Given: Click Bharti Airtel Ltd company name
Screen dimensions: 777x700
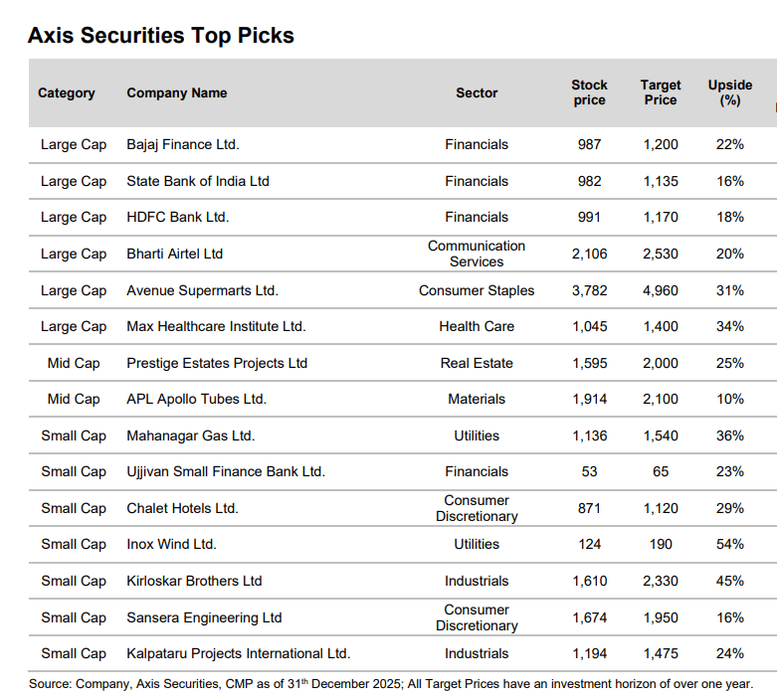Looking at the screenshot, I should pos(175,254).
